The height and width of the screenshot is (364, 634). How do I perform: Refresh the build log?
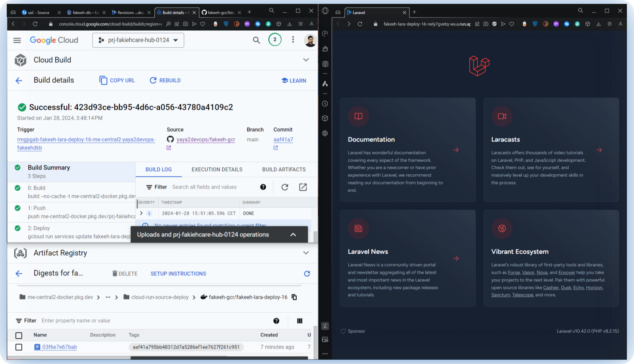[x=285, y=187]
